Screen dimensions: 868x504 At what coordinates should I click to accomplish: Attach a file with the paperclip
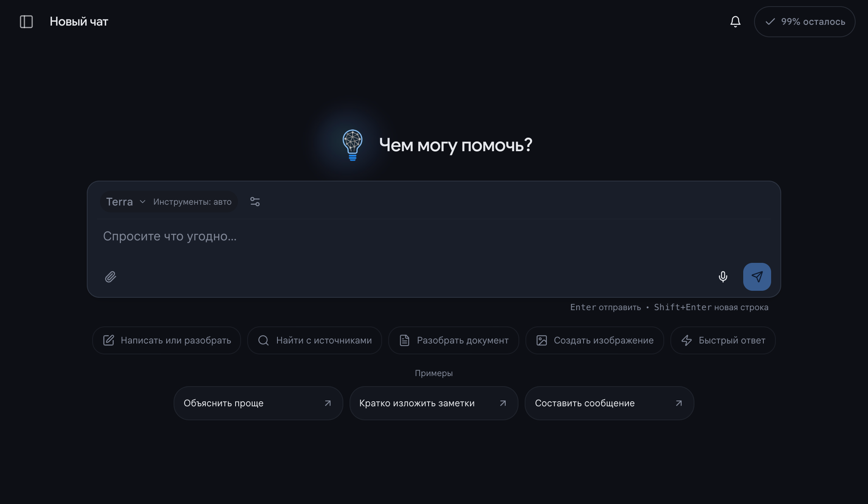110,277
